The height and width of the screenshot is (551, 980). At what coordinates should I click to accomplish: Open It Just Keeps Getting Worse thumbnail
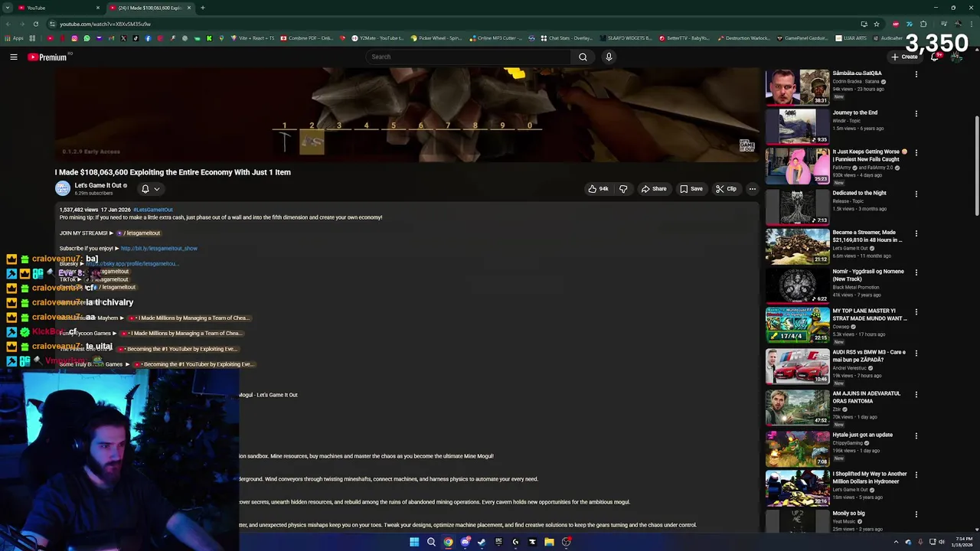pyautogui.click(x=797, y=166)
